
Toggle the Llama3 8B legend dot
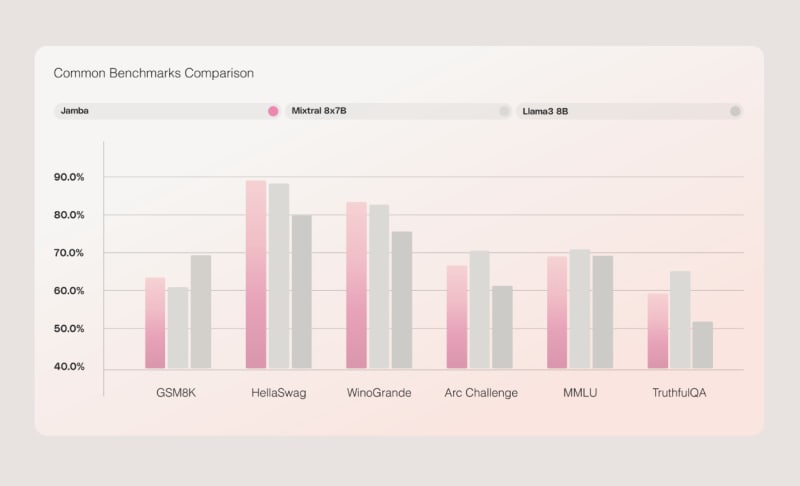coord(735,111)
